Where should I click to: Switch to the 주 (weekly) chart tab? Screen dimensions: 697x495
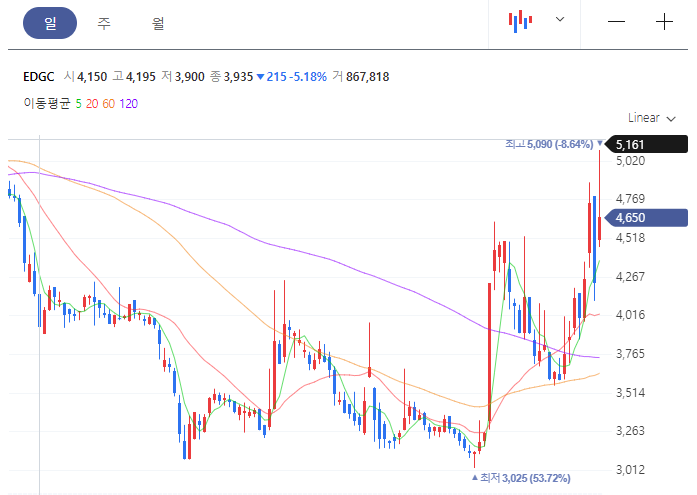click(104, 23)
